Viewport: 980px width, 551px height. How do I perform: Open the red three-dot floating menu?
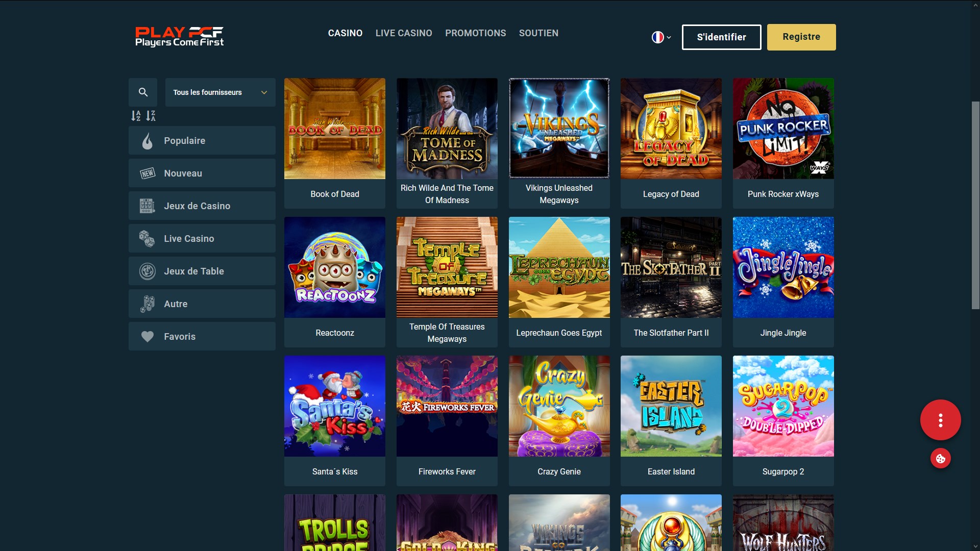tap(940, 420)
